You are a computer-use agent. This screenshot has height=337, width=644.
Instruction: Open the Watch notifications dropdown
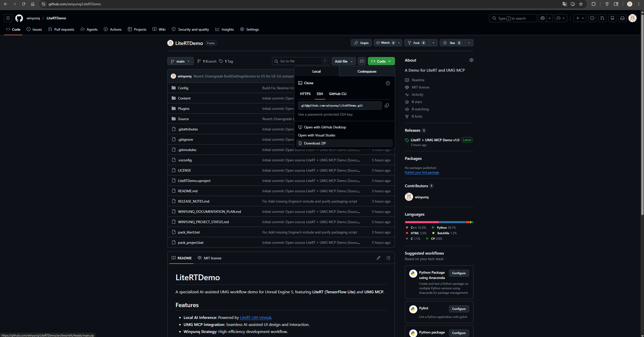click(388, 43)
